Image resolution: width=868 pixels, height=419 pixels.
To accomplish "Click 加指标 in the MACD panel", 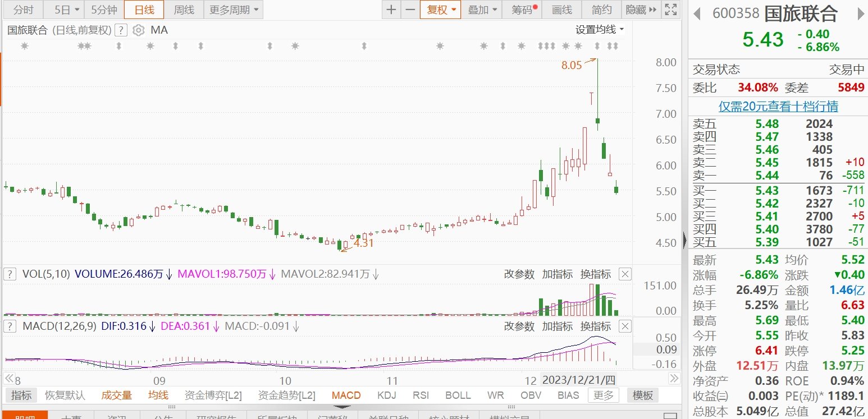I will pos(557,326).
